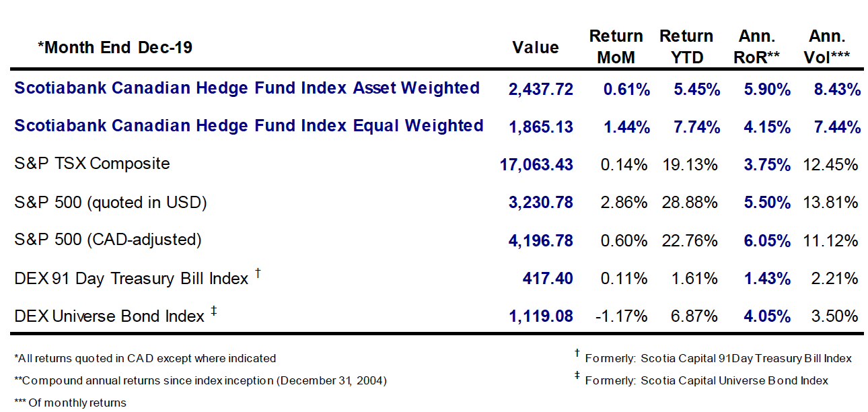Viewport: 868px width, 412px height.
Task: Select the Ann. RoR column header
Action: click(x=758, y=46)
